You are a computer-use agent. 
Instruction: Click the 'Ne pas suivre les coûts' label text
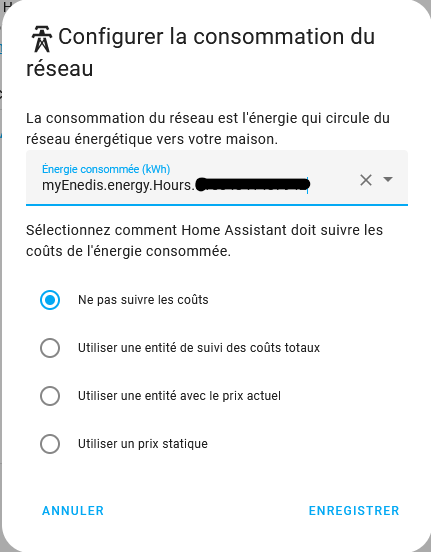click(x=143, y=300)
